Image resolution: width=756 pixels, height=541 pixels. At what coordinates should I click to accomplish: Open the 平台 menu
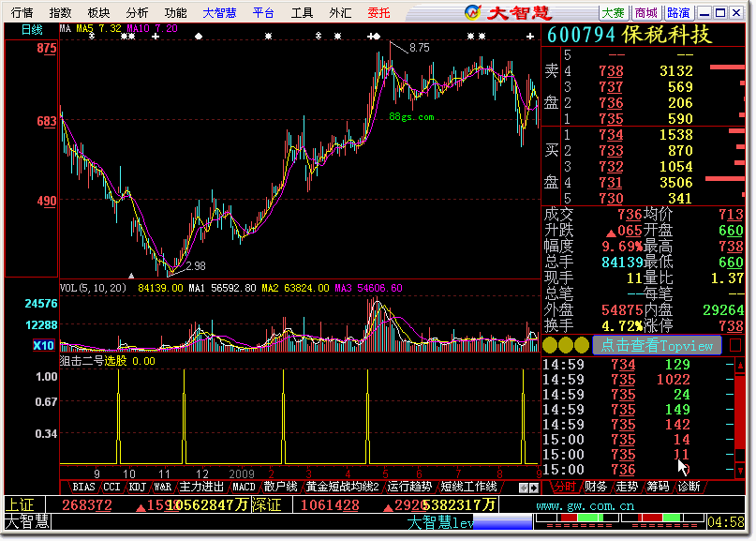coord(263,13)
